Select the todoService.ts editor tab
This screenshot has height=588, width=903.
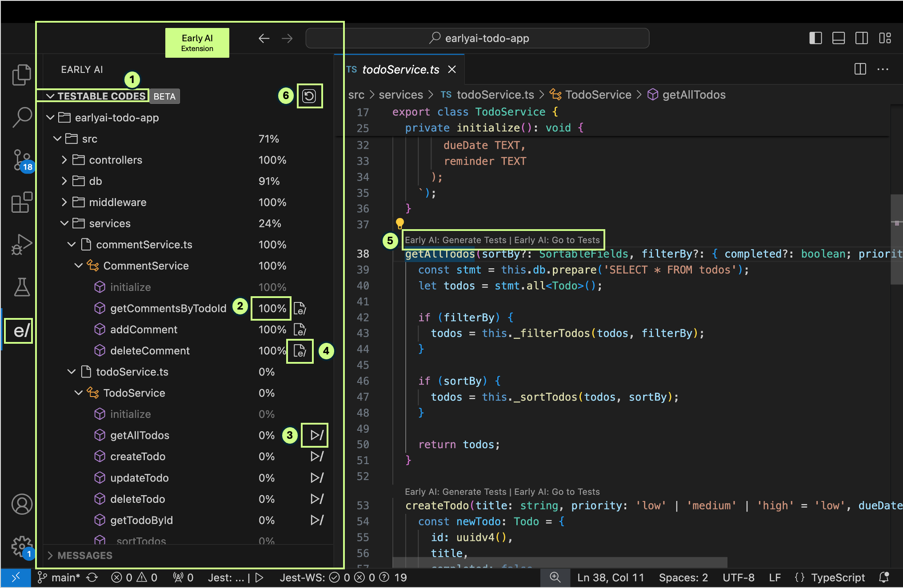click(x=400, y=70)
